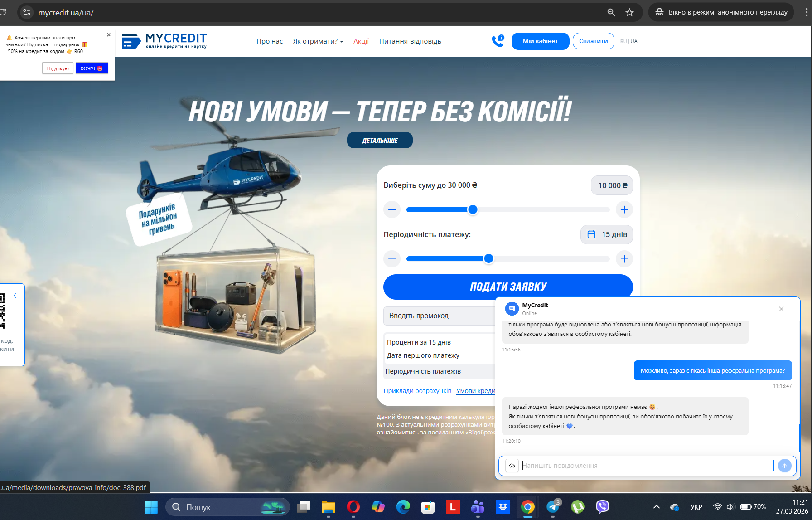Open the "Про нас" menu item
The width and height of the screenshot is (812, 520).
pyautogui.click(x=270, y=41)
